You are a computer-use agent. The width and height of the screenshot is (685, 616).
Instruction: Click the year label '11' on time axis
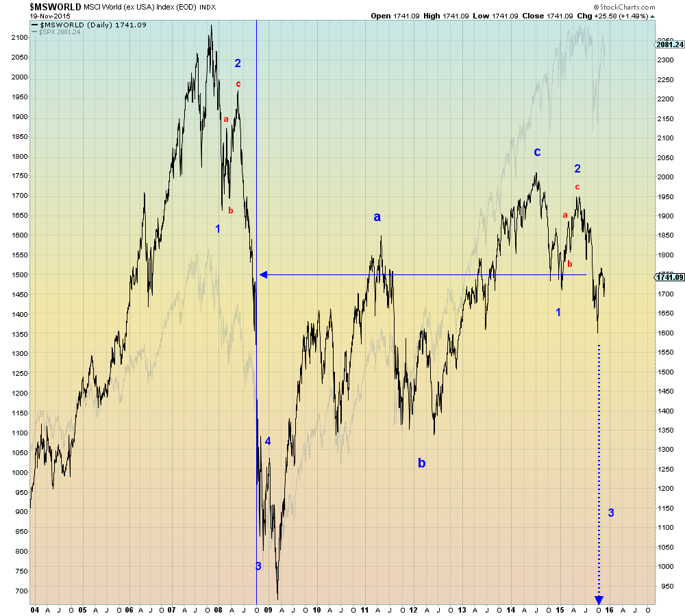click(365, 610)
